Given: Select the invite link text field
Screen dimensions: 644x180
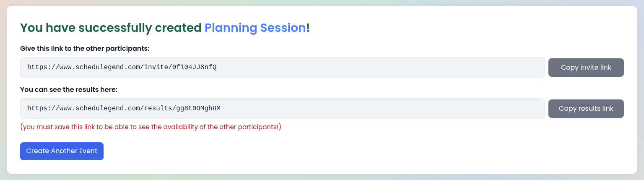Looking at the screenshot, I should (x=283, y=68).
